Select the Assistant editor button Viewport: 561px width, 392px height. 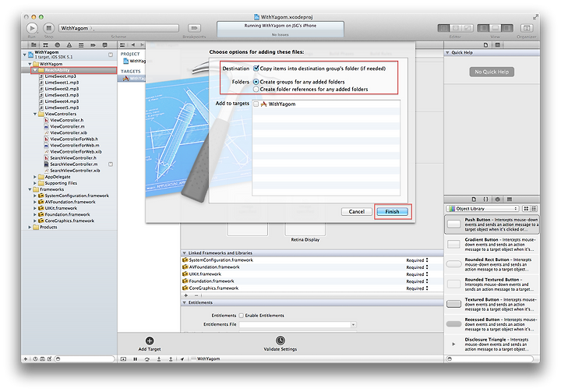(456, 28)
